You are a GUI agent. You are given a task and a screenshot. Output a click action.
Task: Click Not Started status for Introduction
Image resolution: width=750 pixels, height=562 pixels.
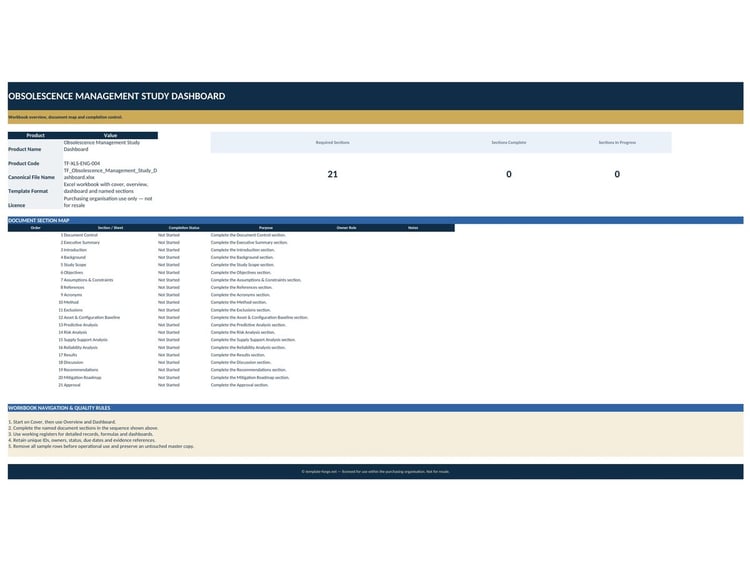[169, 250]
